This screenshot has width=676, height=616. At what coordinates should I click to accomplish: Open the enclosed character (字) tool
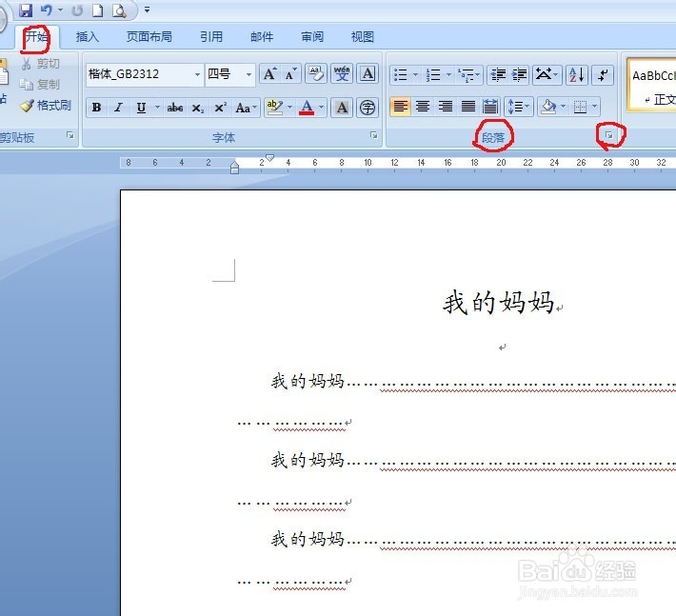(368, 108)
